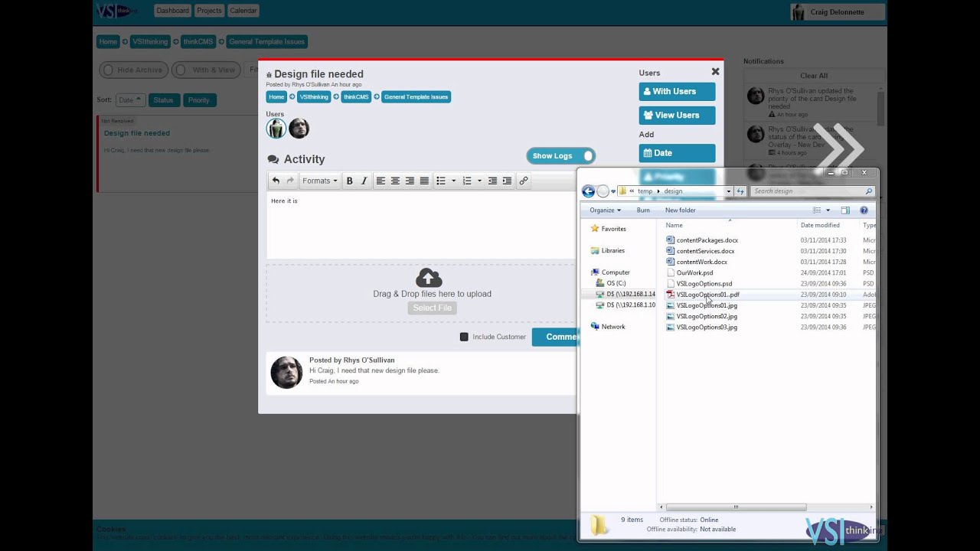This screenshot has width=980, height=551.
Task: Increase indent in the comment editor
Action: click(507, 181)
